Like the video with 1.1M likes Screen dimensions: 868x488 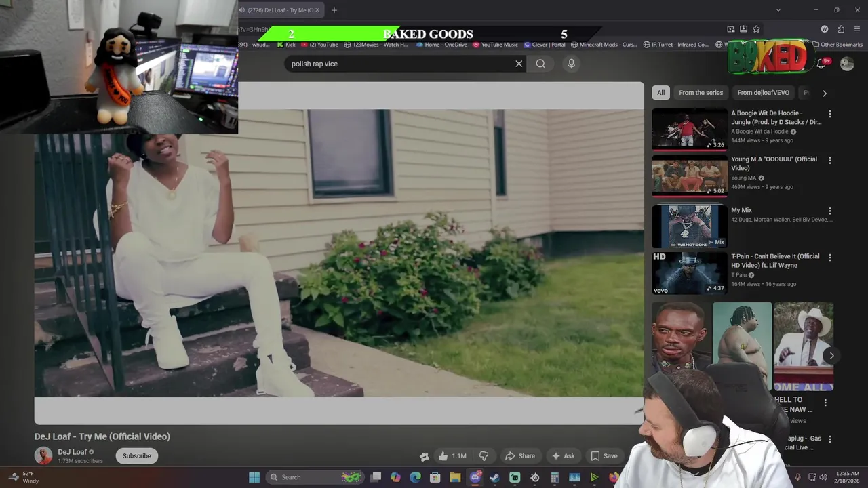452,456
